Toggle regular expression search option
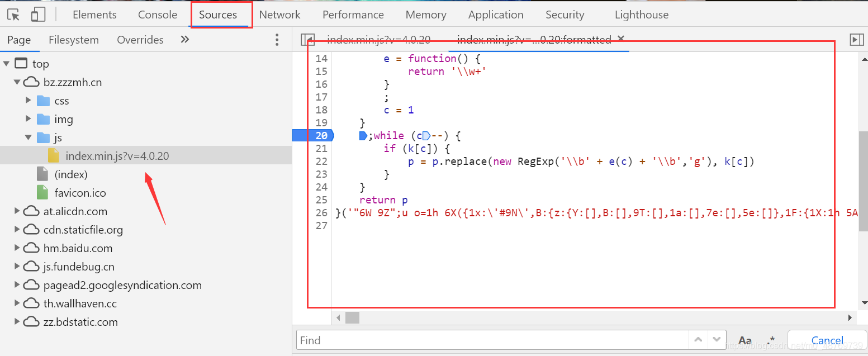Viewport: 868px width, 356px height. click(771, 340)
